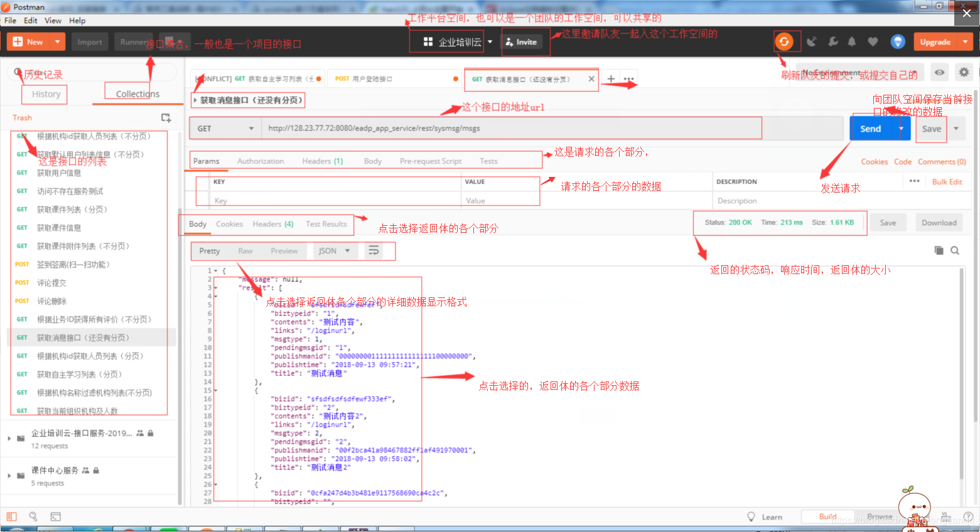
Task: Click the search response magnifier icon
Action: 955,250
